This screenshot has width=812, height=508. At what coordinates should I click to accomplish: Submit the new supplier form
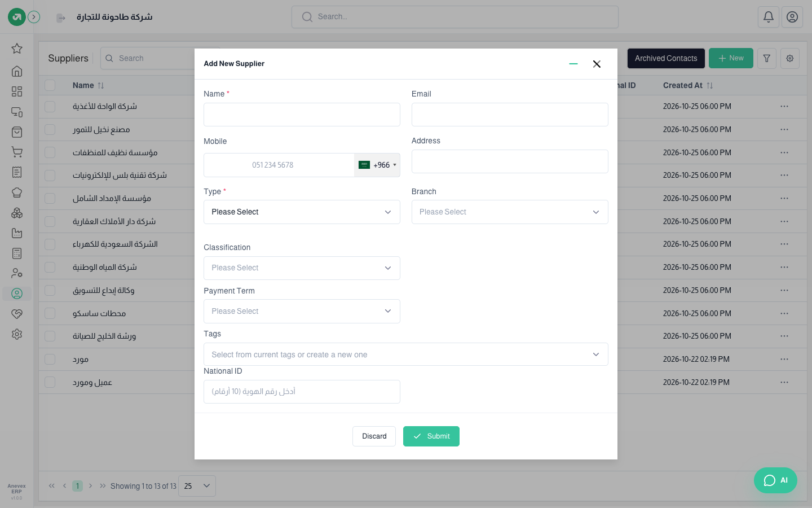point(431,436)
